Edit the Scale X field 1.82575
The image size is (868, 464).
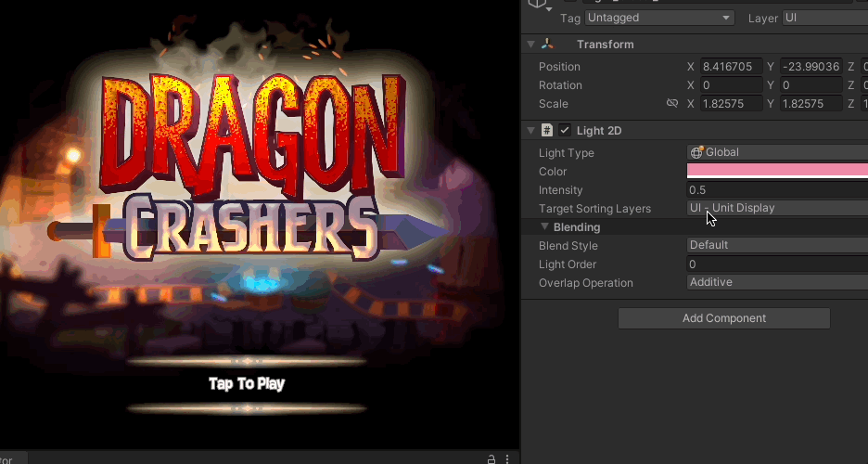(732, 104)
